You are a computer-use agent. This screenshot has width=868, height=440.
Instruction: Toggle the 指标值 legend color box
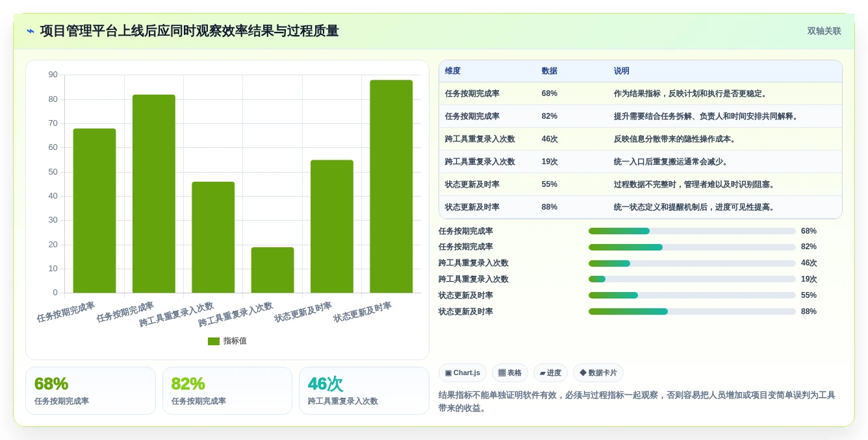[214, 341]
